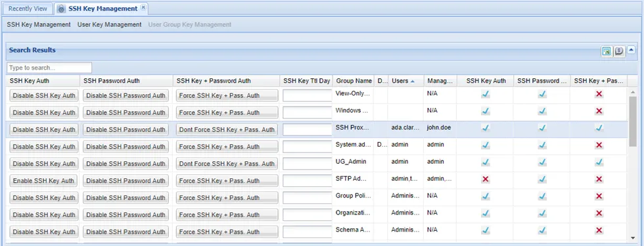The width and height of the screenshot is (644, 246).
Task: Open SSH Key Management submenu item
Action: (39, 25)
